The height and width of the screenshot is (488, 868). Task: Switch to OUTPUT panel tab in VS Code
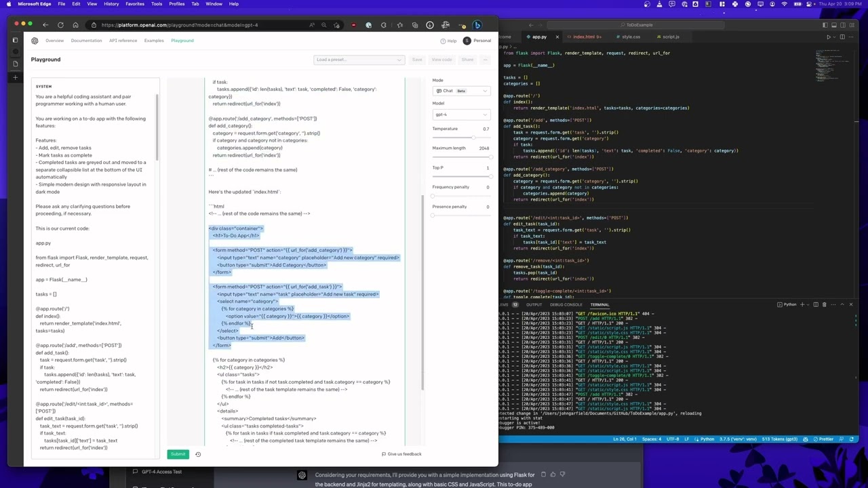pyautogui.click(x=534, y=305)
